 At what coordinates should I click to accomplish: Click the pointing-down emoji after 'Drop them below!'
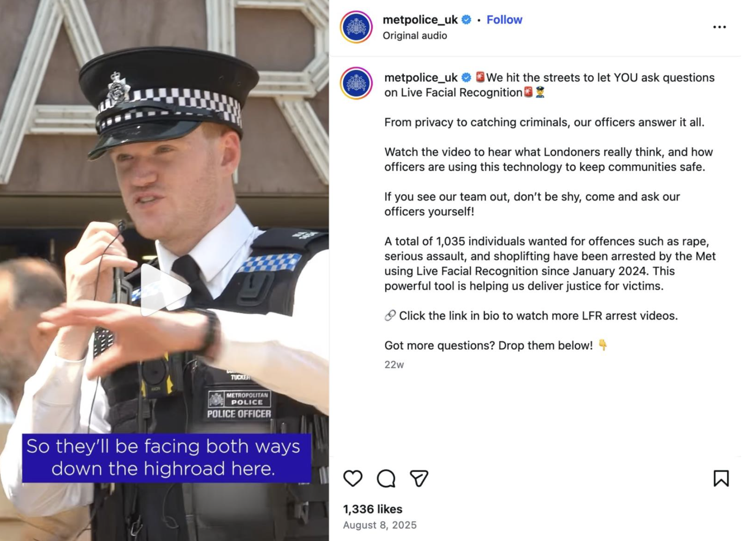tap(603, 345)
